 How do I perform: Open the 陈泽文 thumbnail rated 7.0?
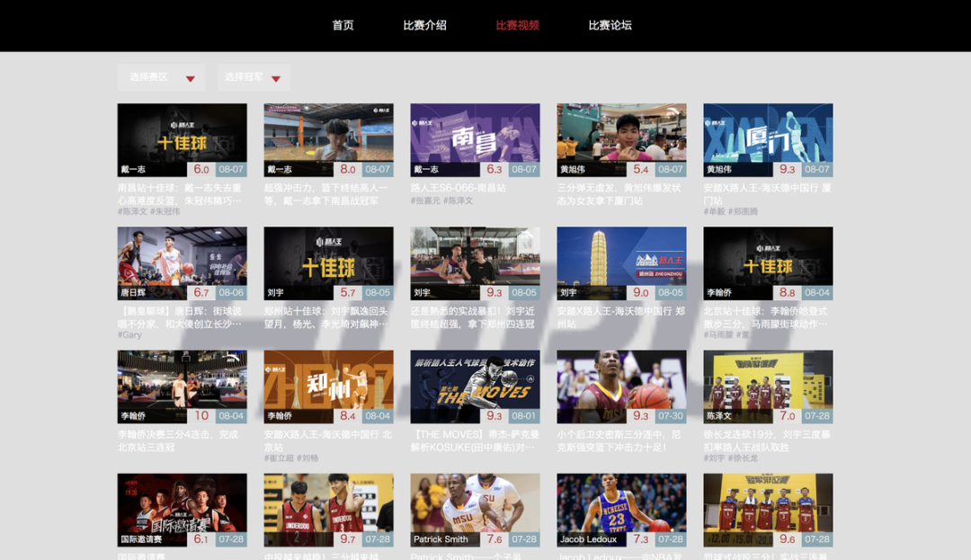coord(768,387)
